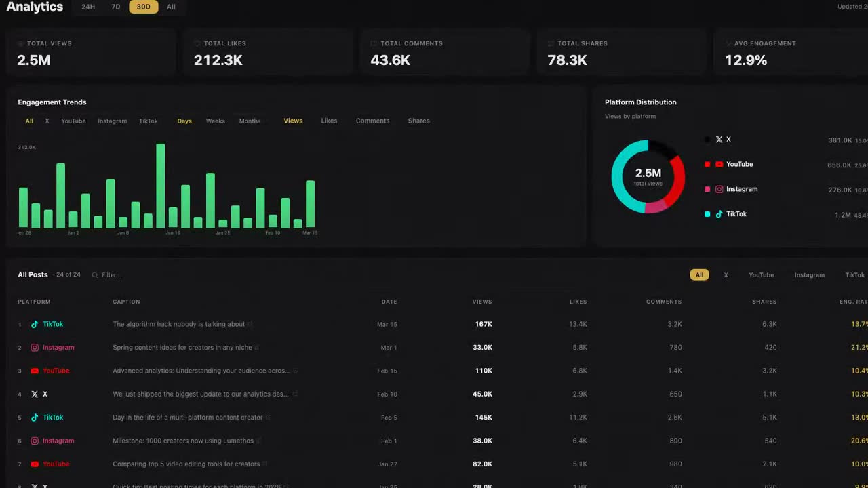Filter All Posts by TikTok
The height and width of the screenshot is (488, 868).
(x=854, y=275)
